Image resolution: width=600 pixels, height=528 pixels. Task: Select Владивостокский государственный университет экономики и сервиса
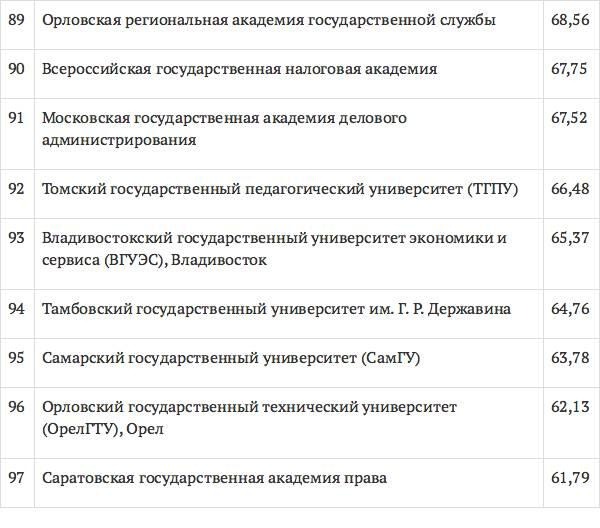274,249
